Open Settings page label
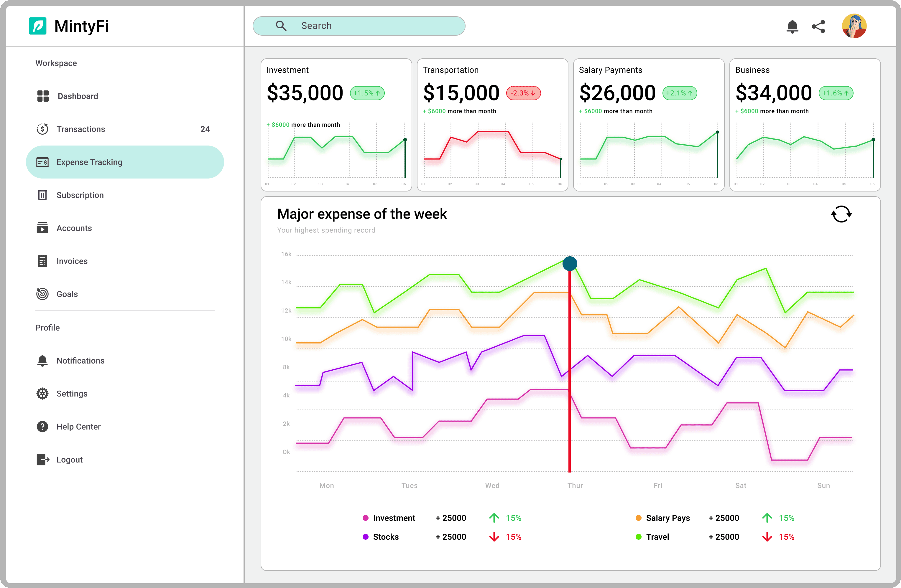 pos(72,394)
